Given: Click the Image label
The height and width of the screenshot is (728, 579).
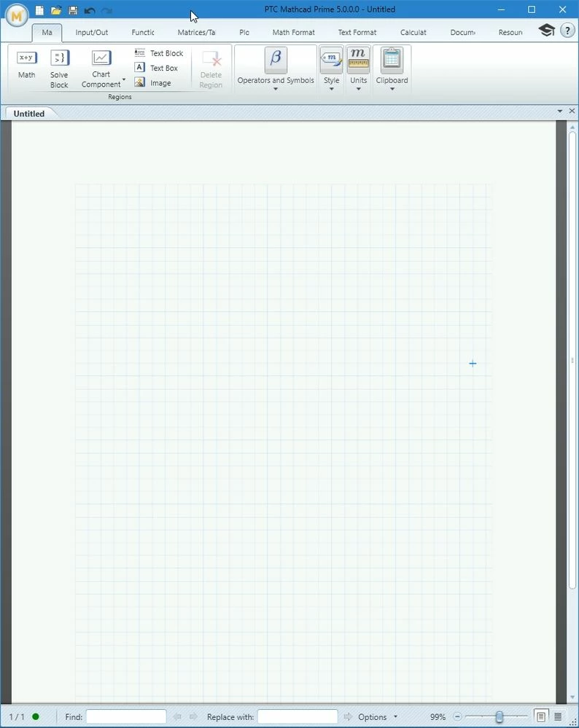Looking at the screenshot, I should coord(160,83).
